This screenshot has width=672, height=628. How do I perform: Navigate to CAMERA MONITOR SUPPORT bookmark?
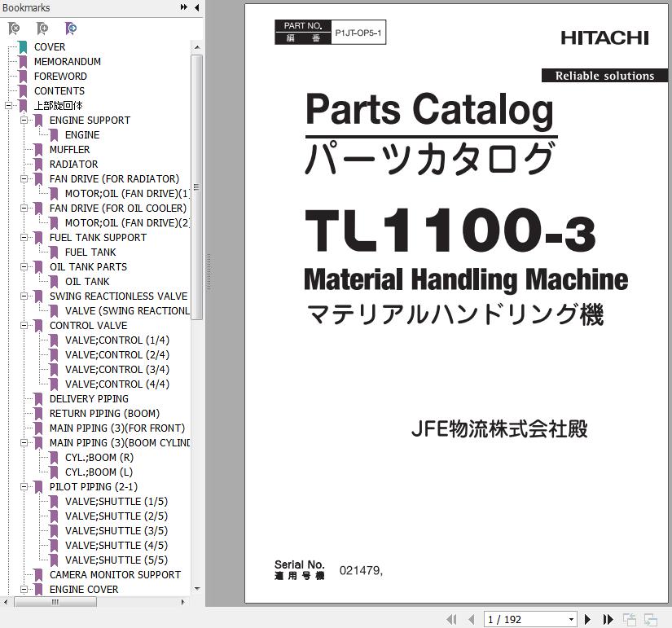click(115, 575)
